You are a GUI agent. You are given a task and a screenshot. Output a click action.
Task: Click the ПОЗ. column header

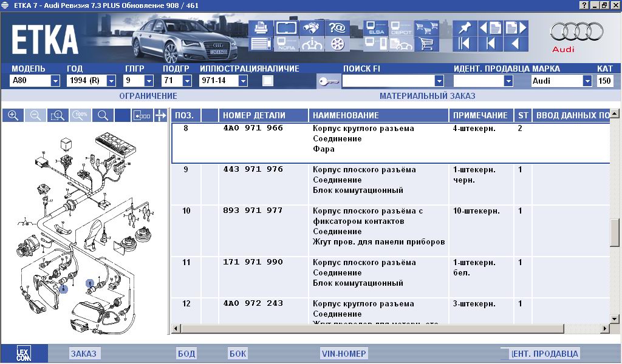point(186,115)
